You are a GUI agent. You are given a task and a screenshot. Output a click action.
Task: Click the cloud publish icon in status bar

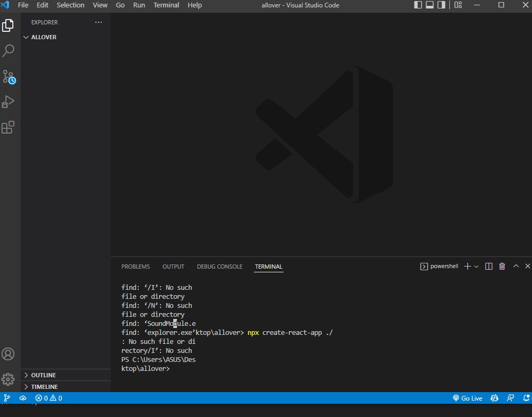pyautogui.click(x=23, y=398)
